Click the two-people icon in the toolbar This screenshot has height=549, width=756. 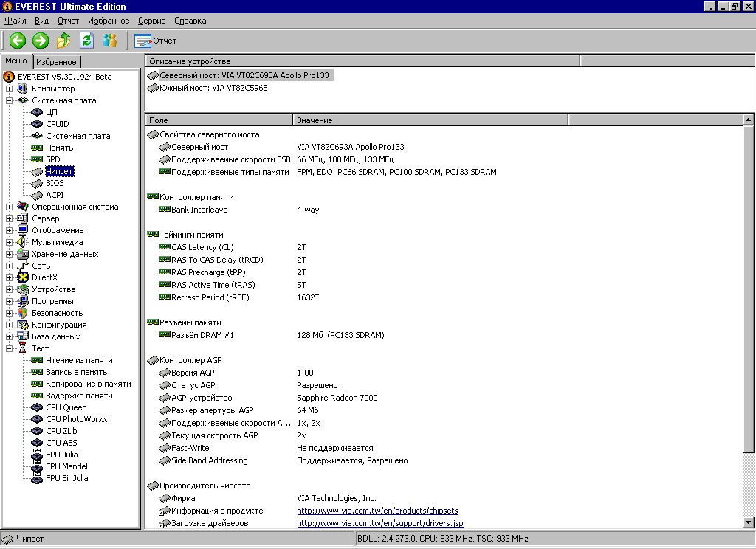point(110,41)
